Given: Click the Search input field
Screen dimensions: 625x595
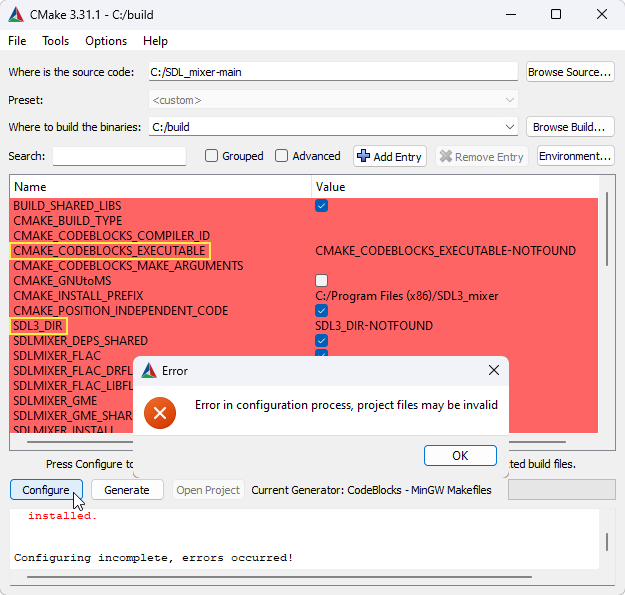Looking at the screenshot, I should 119,156.
